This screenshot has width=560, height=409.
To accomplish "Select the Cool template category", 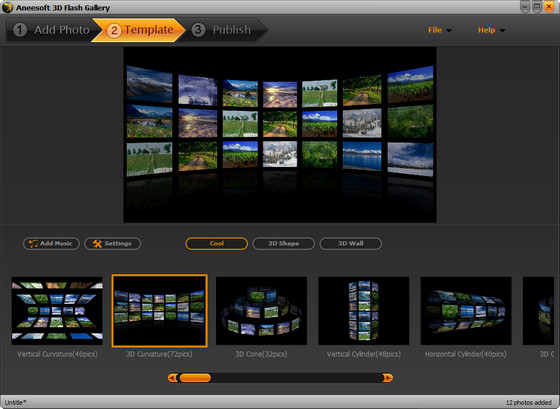I will 216,244.
